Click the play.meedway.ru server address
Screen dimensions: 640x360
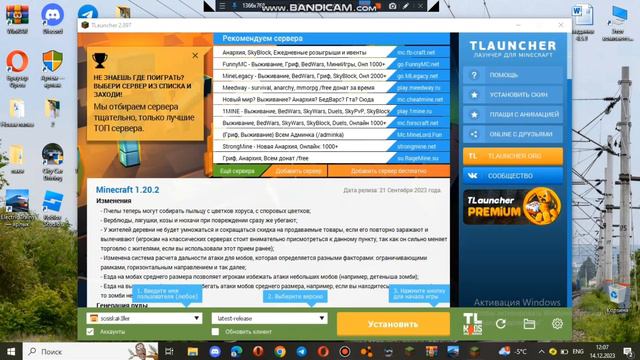pos(418,88)
